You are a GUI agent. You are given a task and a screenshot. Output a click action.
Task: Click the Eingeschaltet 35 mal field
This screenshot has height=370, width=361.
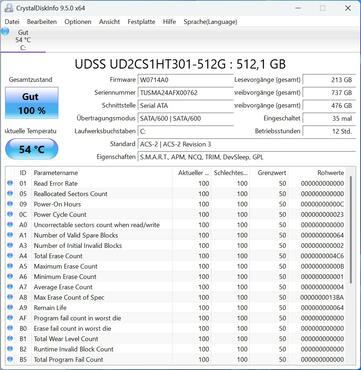tap(329, 118)
